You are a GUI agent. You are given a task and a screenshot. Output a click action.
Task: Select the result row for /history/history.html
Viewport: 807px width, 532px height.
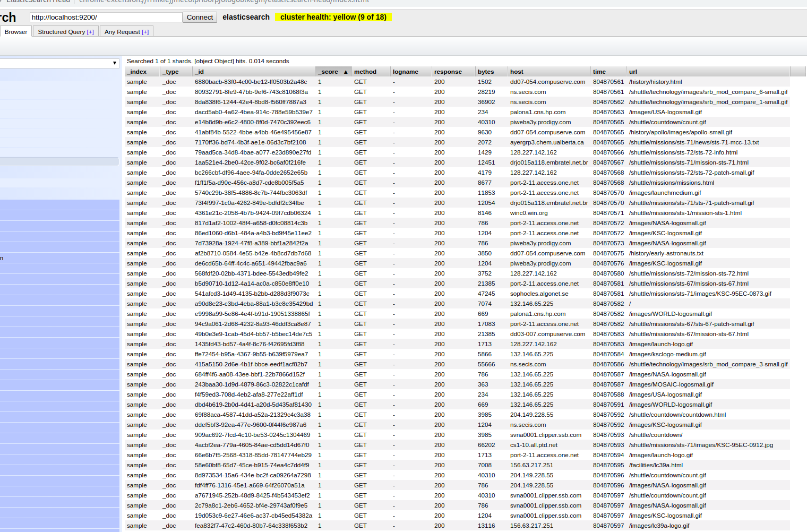372,82
